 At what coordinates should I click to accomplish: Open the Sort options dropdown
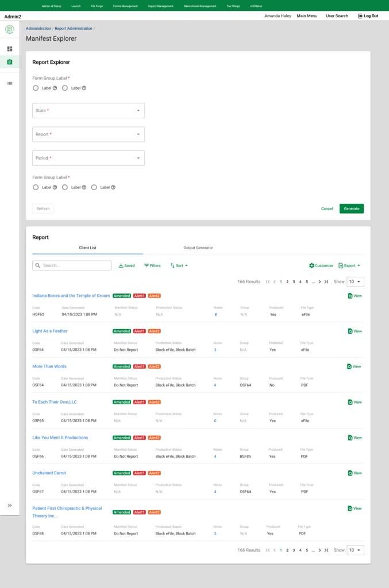(179, 266)
